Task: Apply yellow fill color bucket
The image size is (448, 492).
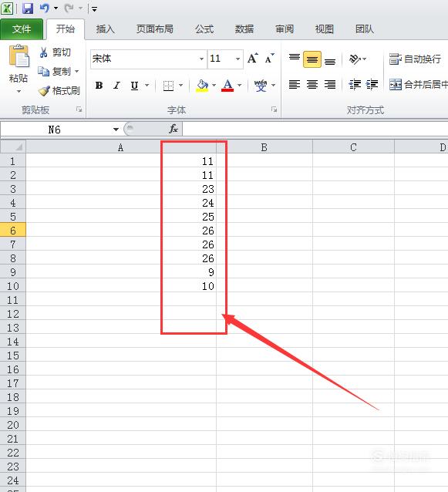Action: (202, 86)
